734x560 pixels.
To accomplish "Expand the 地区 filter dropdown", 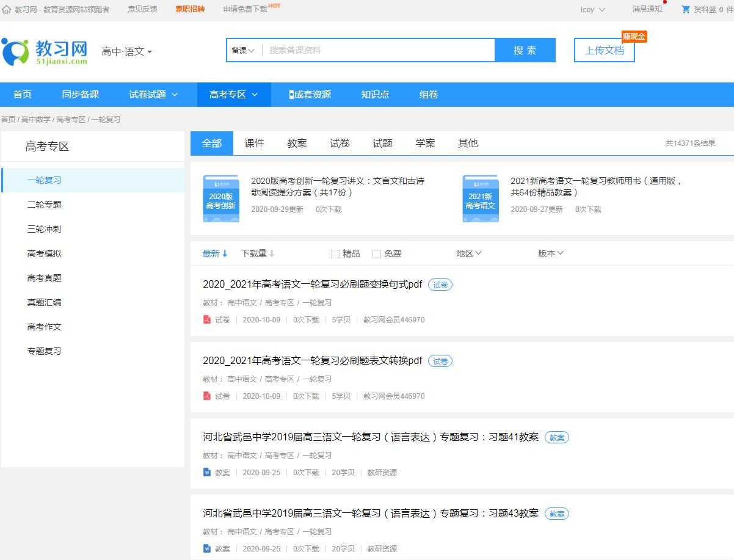I will pos(469,253).
